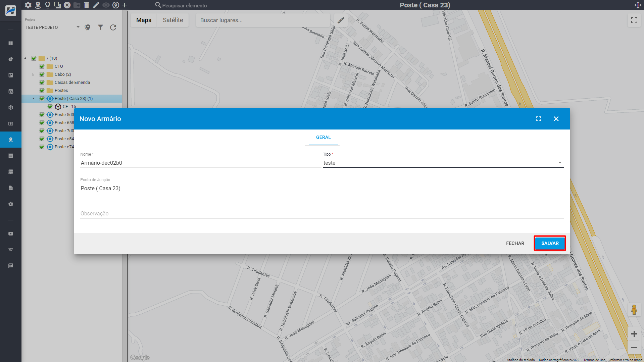644x362 pixels.
Task: Toggle checkbox for Poste-e74 item
Action: [42, 147]
